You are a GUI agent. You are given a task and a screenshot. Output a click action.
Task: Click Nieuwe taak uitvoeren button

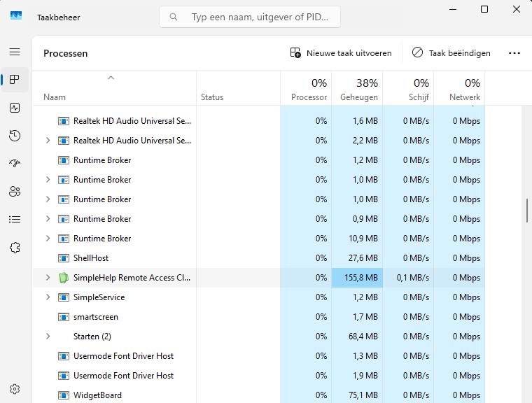pos(341,53)
